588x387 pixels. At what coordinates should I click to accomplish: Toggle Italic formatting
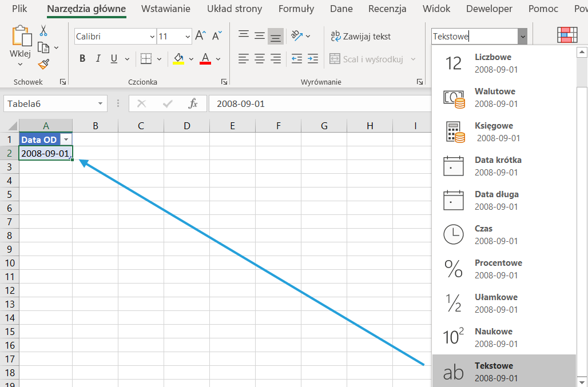click(98, 59)
